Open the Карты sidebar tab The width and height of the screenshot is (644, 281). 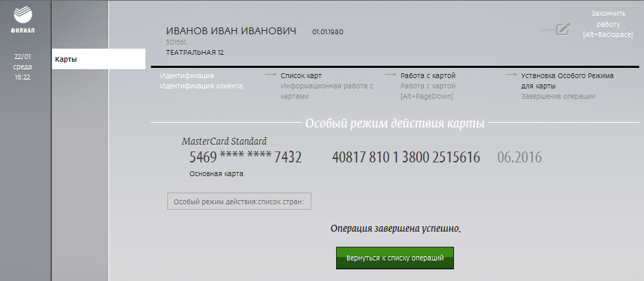[x=99, y=59]
